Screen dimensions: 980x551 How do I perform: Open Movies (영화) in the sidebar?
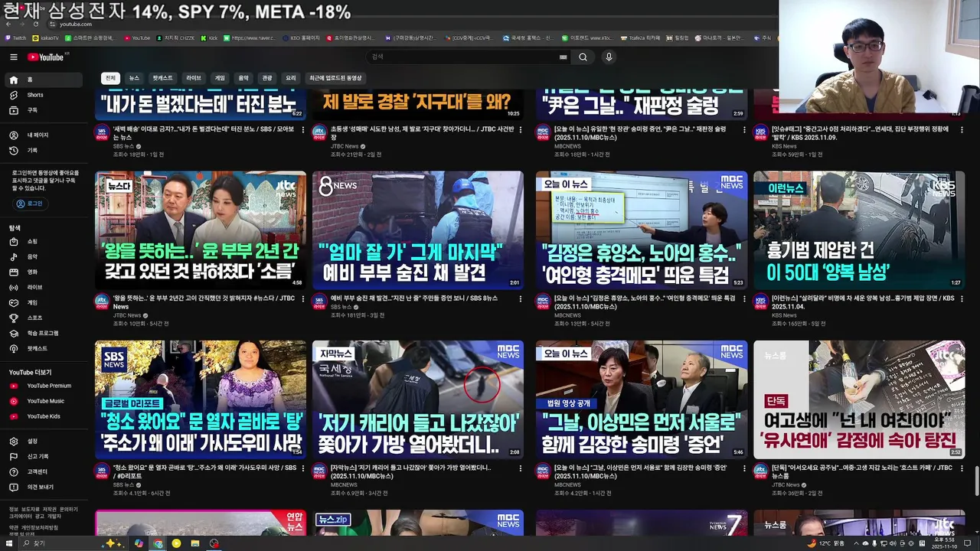click(x=42, y=272)
